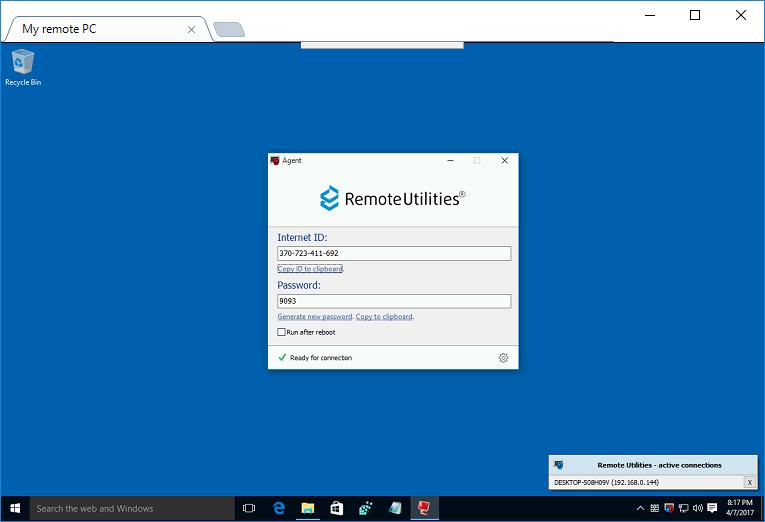
Task: Enable Run after reboot checkbox
Action: 282,332
